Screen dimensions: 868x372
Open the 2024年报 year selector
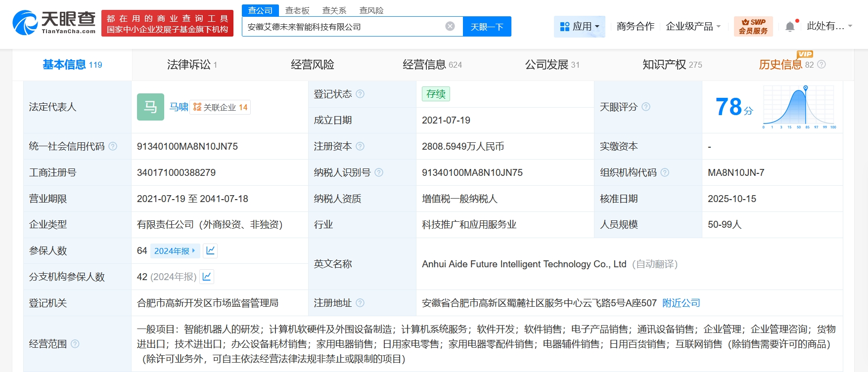175,251
